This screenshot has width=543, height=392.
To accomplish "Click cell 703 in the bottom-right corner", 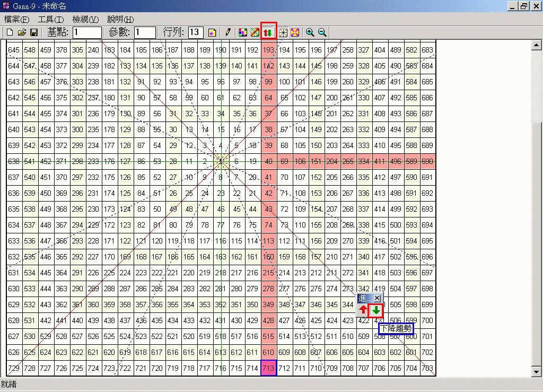I will click(x=427, y=369).
